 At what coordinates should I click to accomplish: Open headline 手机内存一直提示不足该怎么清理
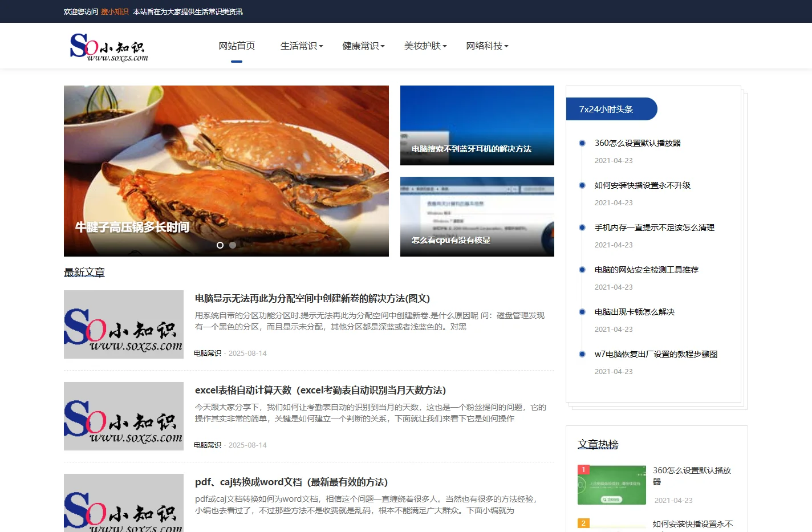tap(655, 228)
